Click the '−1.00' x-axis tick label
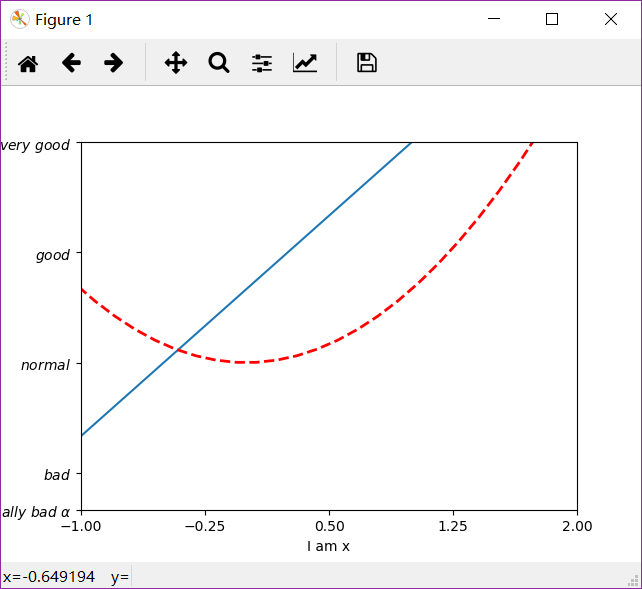This screenshot has width=642, height=589. [81, 526]
